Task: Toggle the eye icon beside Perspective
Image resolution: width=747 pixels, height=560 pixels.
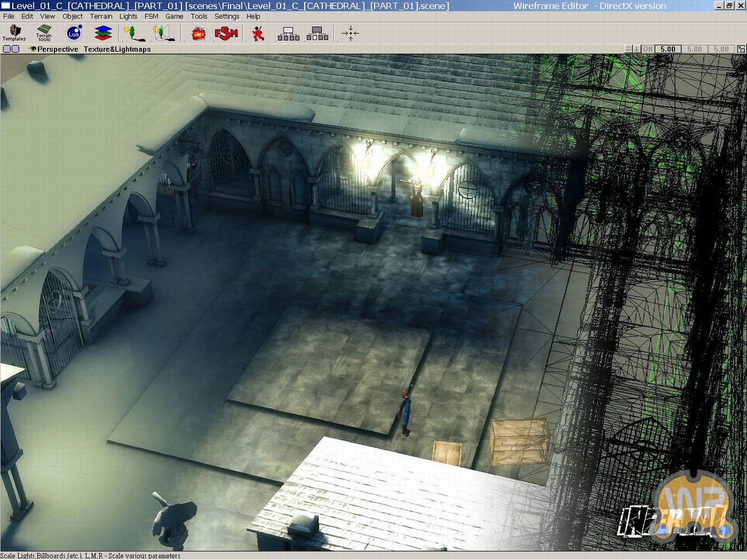Action: coord(33,50)
